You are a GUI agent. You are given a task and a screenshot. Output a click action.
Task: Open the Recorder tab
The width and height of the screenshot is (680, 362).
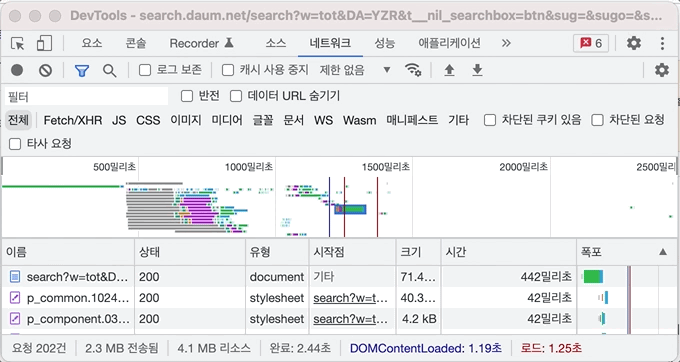pos(202,43)
